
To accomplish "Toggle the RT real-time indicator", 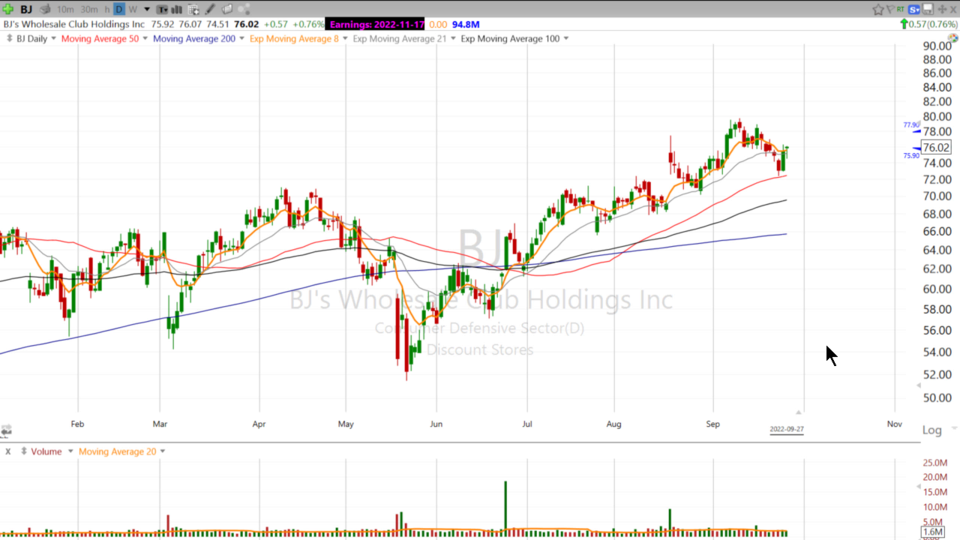I will [x=901, y=9].
